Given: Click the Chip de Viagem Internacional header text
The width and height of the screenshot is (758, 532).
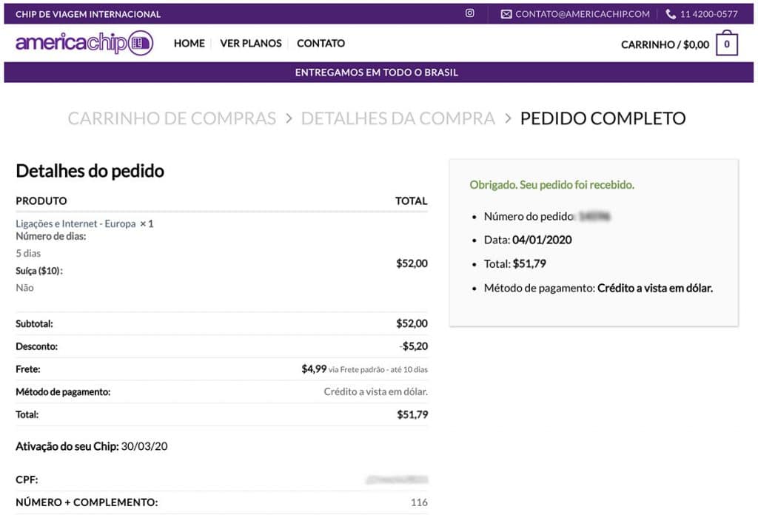Looking at the screenshot, I should coord(88,14).
